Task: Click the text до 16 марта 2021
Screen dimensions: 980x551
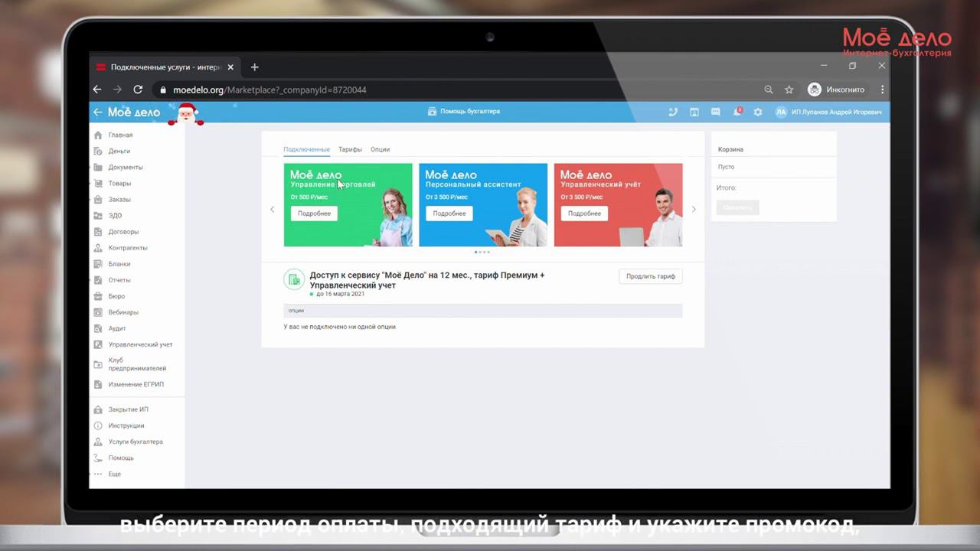Action: pyautogui.click(x=340, y=294)
